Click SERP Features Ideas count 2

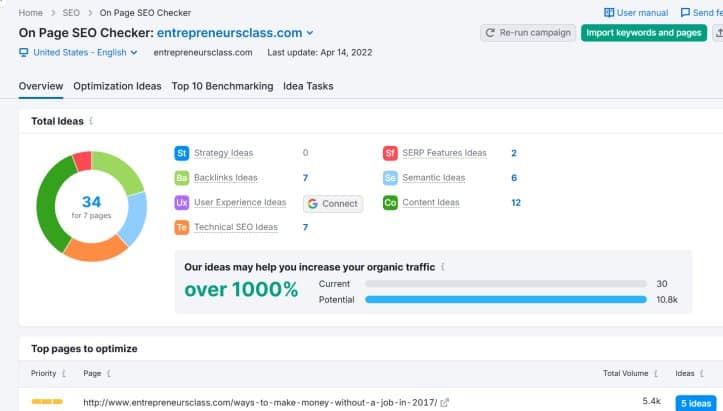click(514, 153)
